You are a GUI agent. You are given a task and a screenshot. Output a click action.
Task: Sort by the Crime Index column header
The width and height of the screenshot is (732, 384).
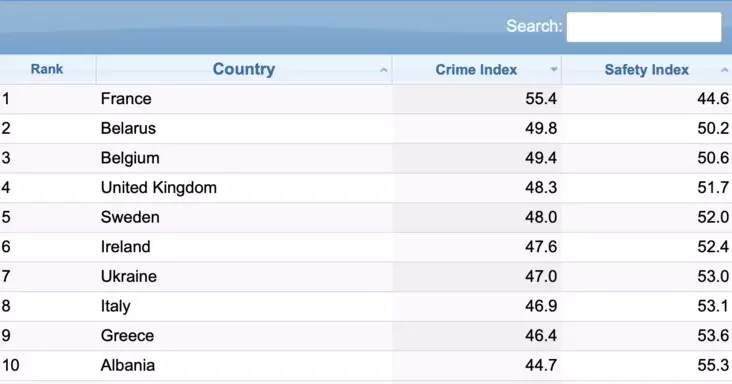(477, 69)
